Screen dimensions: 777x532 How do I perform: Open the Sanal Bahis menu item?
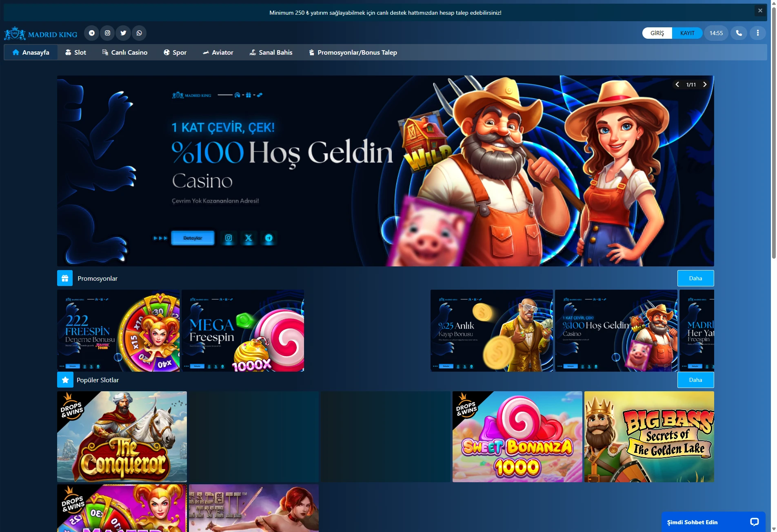point(271,52)
